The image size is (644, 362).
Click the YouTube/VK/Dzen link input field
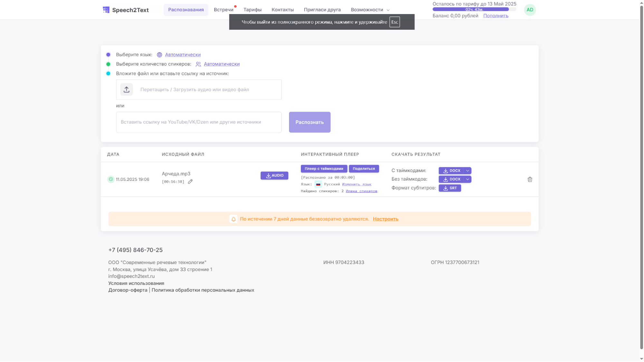(x=198, y=122)
